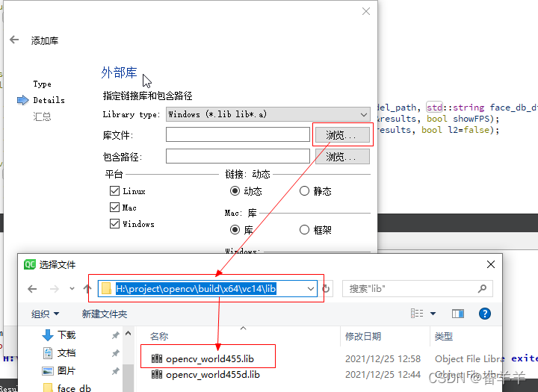Close the 添加库 wizard window
538x392 pixels.
(366, 11)
